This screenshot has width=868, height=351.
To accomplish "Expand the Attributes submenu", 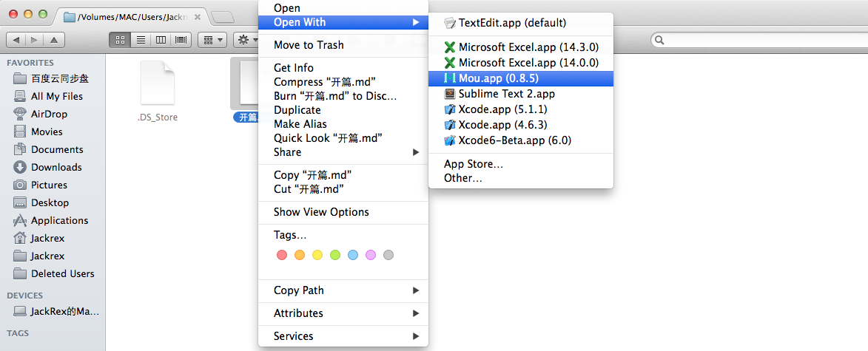I will pyautogui.click(x=343, y=313).
